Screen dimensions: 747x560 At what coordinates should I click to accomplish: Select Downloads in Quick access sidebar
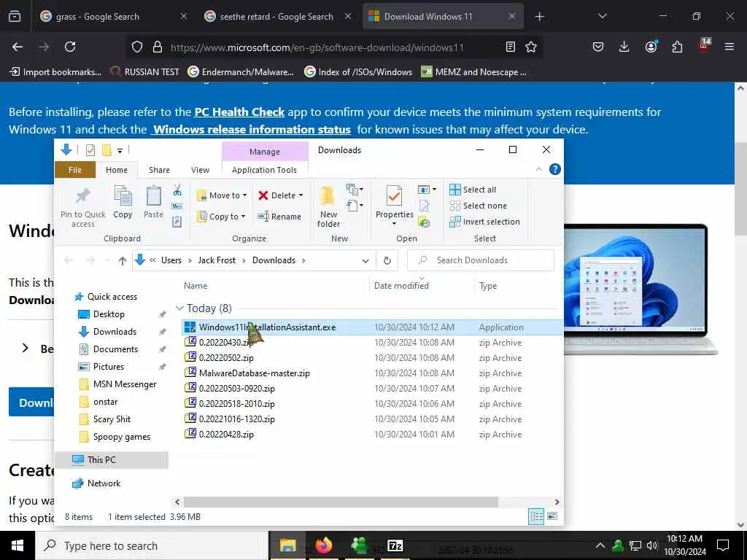point(115,332)
